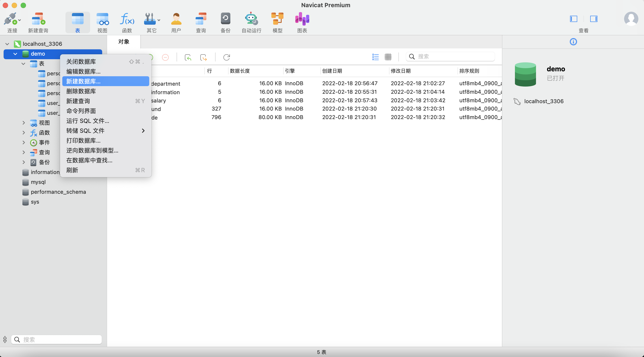644x357 pixels.
Task: Choose 运行 SQL 文件... menu entry
Action: (106, 121)
